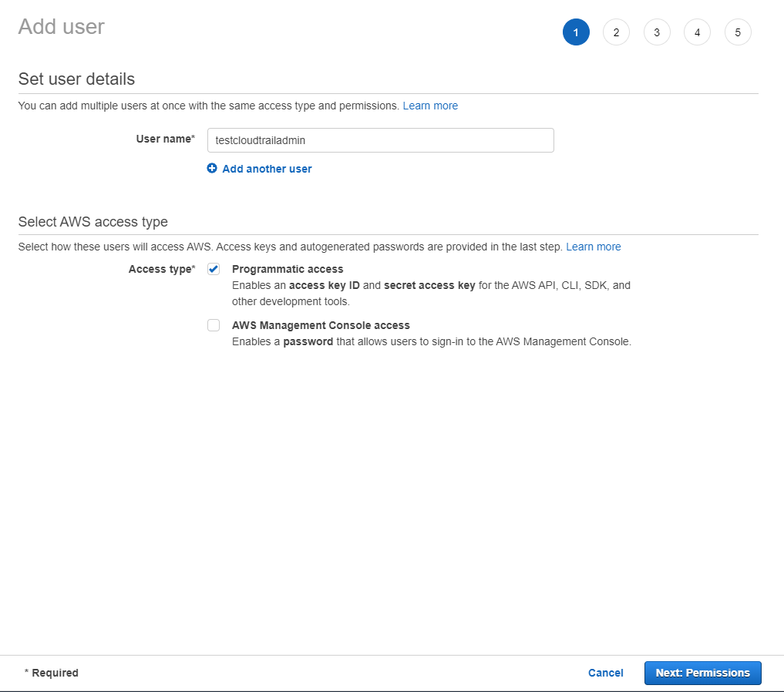Select step 1 circle in the progress indicator
Screen dimensions: 784x692
tap(576, 32)
